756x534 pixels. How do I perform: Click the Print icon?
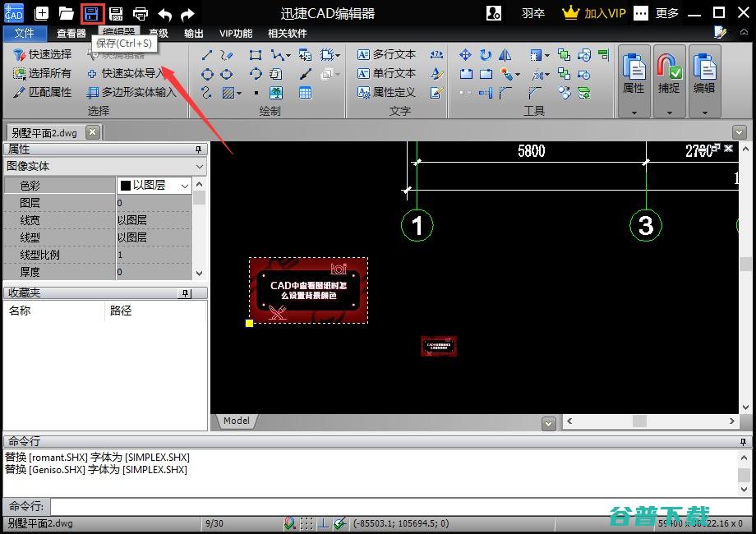[141, 13]
